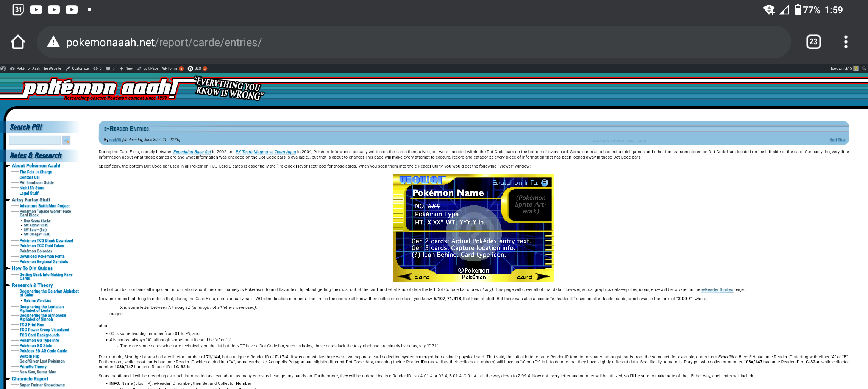Viewport: 868px width, 389px height.
Task: Open the Expedition Base Set link
Action: pyautogui.click(x=192, y=152)
